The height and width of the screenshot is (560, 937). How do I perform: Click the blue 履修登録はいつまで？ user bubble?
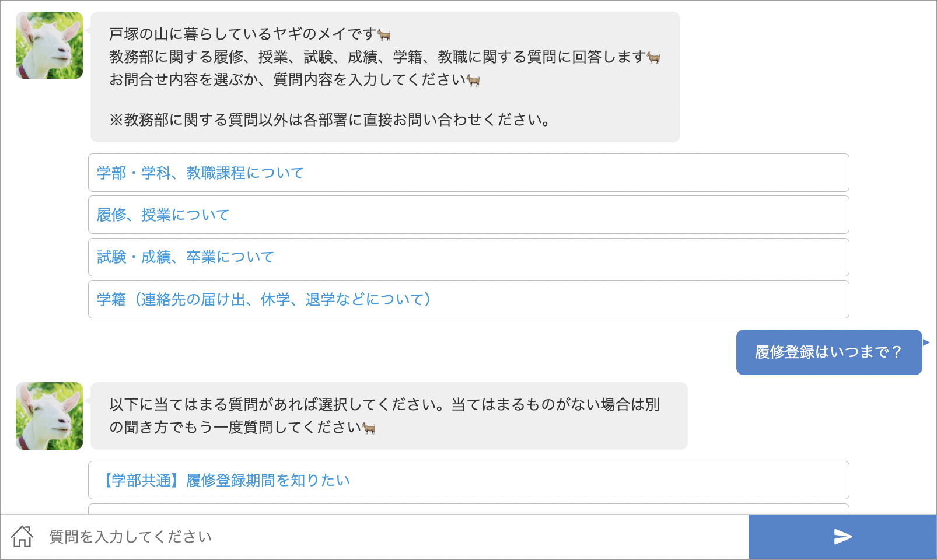tap(829, 352)
